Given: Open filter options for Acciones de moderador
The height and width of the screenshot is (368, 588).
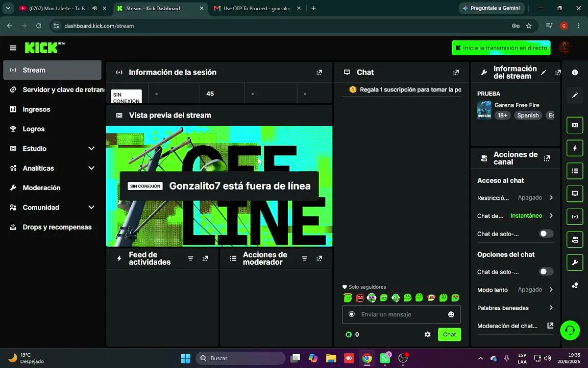Looking at the screenshot, I should point(305,258).
